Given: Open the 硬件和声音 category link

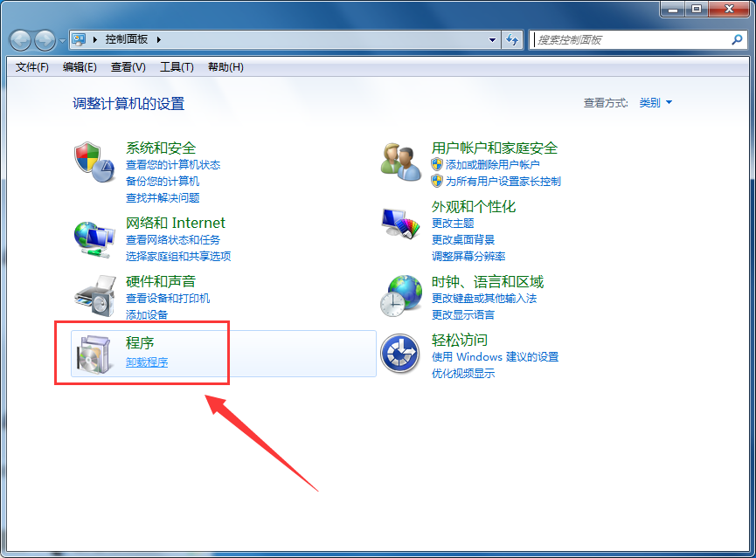Looking at the screenshot, I should pos(161,281).
